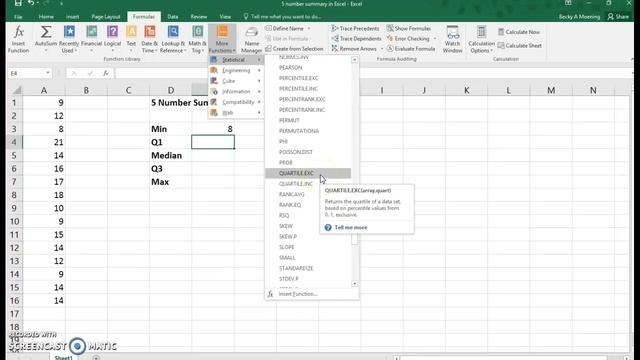Switch to the Page Layout tab

point(106,17)
